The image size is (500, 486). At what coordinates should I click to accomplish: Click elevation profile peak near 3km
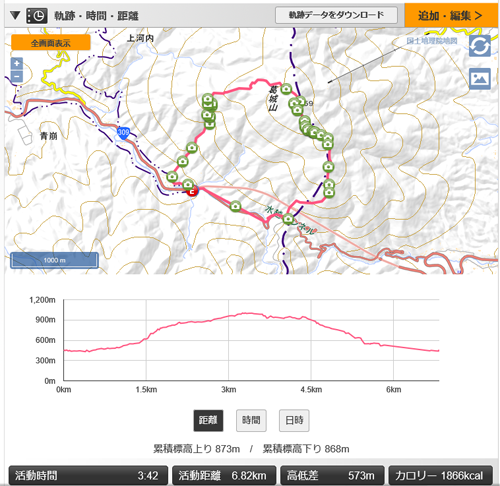click(x=248, y=313)
